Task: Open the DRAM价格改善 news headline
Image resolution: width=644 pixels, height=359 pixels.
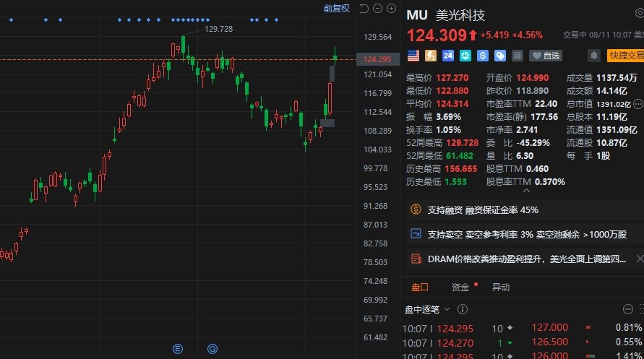Action: pyautogui.click(x=526, y=259)
